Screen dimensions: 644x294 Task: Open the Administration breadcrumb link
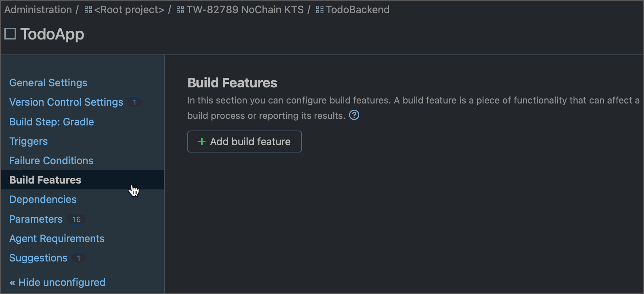tap(38, 10)
